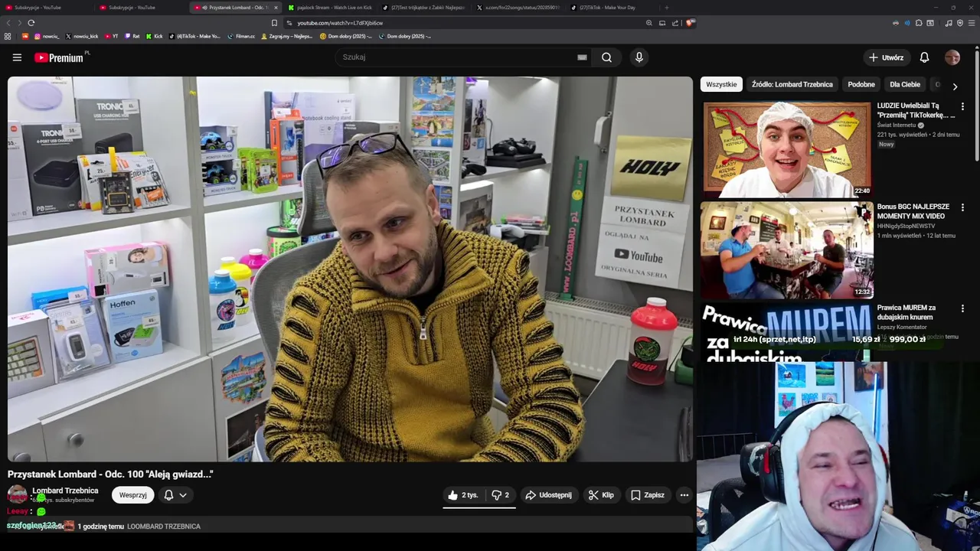The width and height of the screenshot is (980, 551).
Task: Open account avatar menu in header
Action: tap(952, 57)
